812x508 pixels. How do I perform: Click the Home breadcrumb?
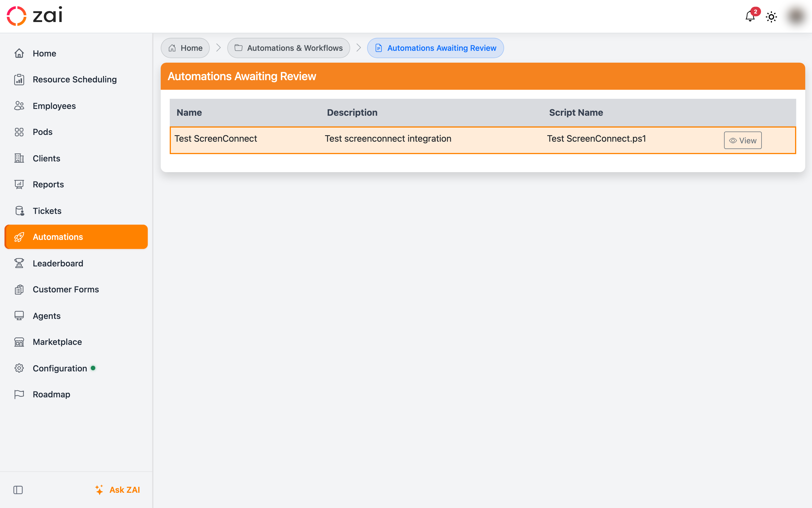coord(185,48)
